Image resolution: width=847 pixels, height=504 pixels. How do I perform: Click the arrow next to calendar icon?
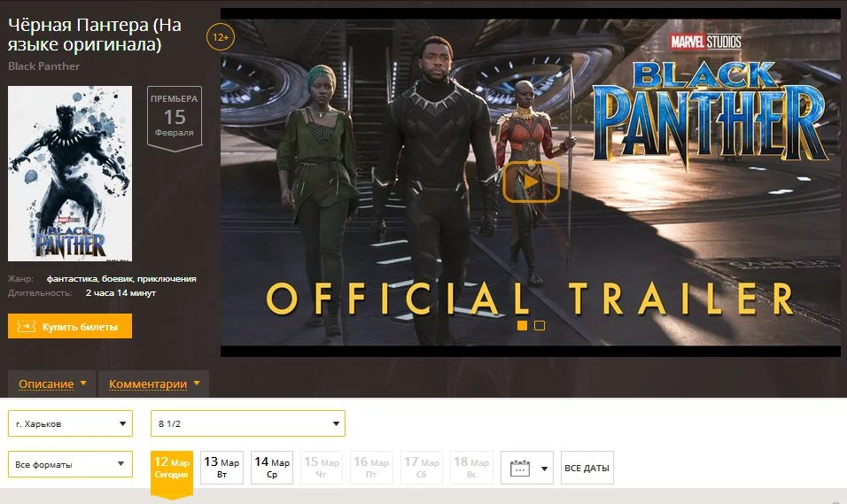pyautogui.click(x=545, y=469)
